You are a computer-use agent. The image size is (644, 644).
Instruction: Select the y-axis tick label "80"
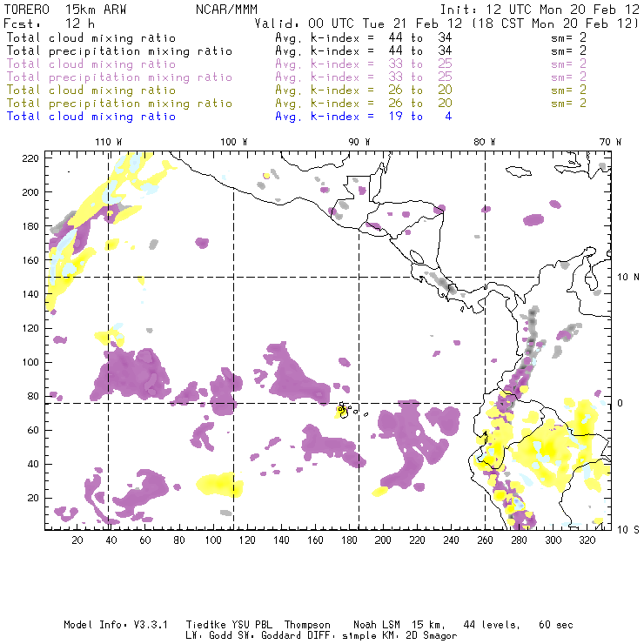point(33,396)
